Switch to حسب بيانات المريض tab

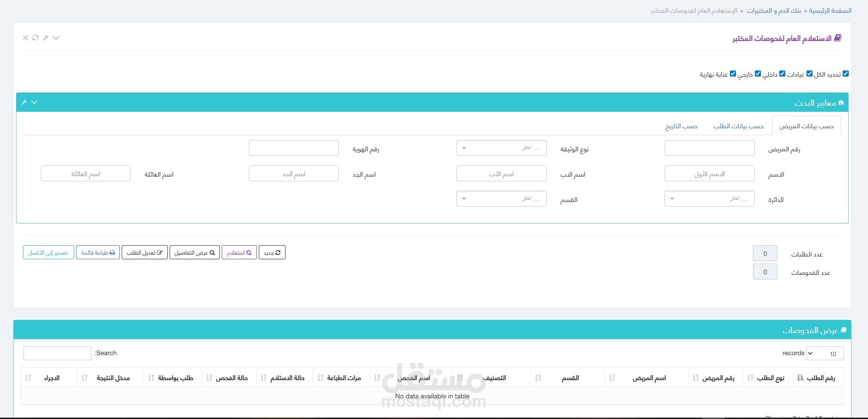(x=806, y=126)
